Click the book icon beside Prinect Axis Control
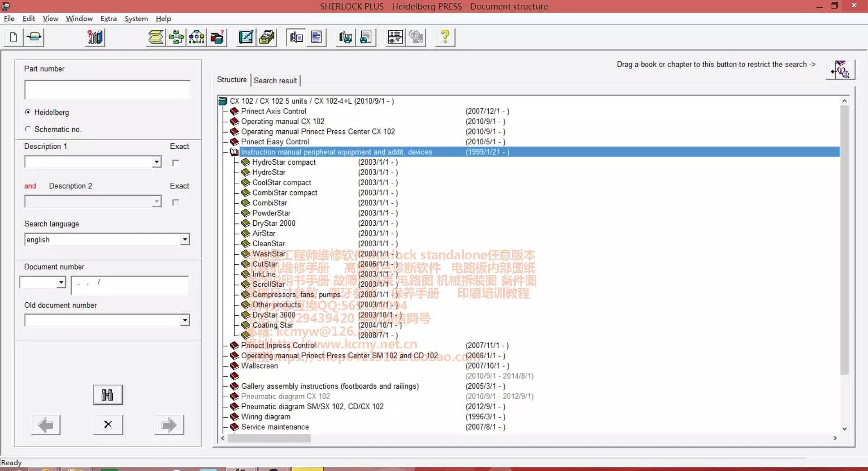The width and height of the screenshot is (868, 471). [234, 111]
